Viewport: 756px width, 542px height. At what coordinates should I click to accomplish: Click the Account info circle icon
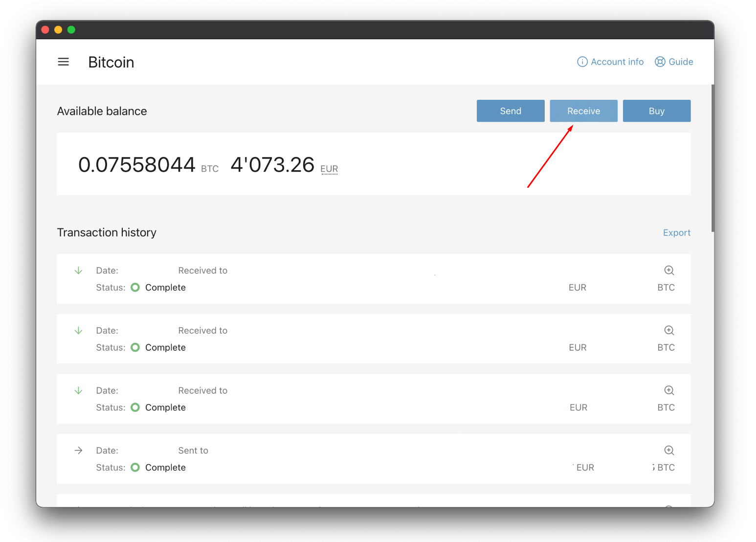point(582,62)
